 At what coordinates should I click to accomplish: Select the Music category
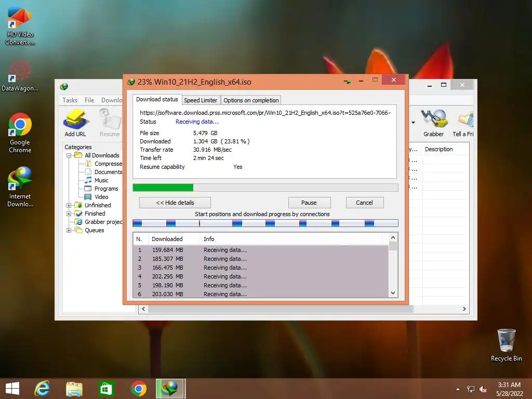97,180
